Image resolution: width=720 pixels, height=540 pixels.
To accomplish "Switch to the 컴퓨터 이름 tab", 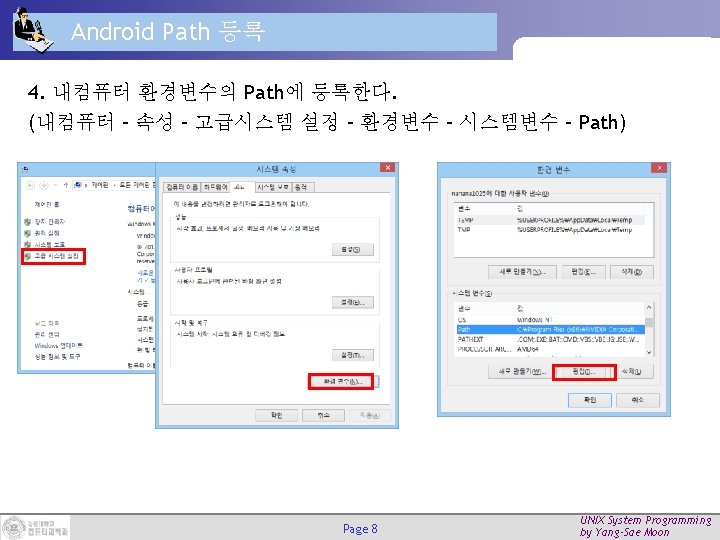I will [x=182, y=187].
